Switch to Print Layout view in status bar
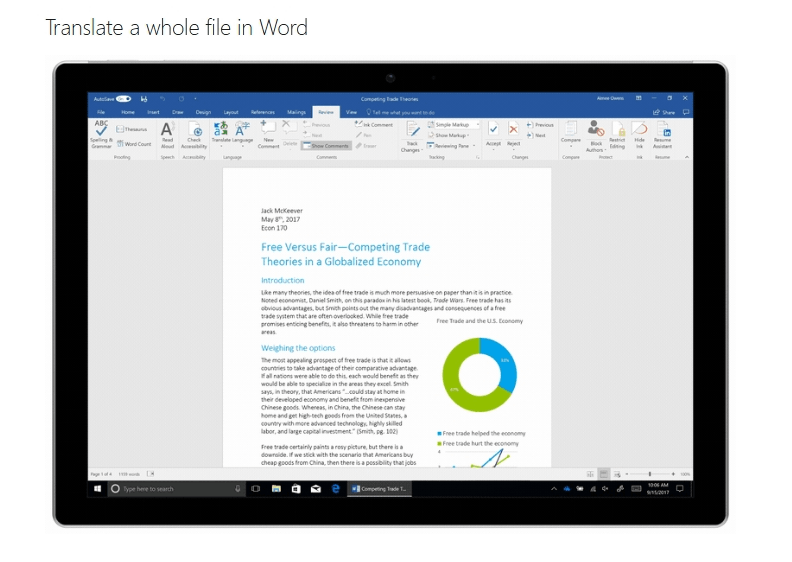Viewport: 792px width, 562px height. coord(604,474)
